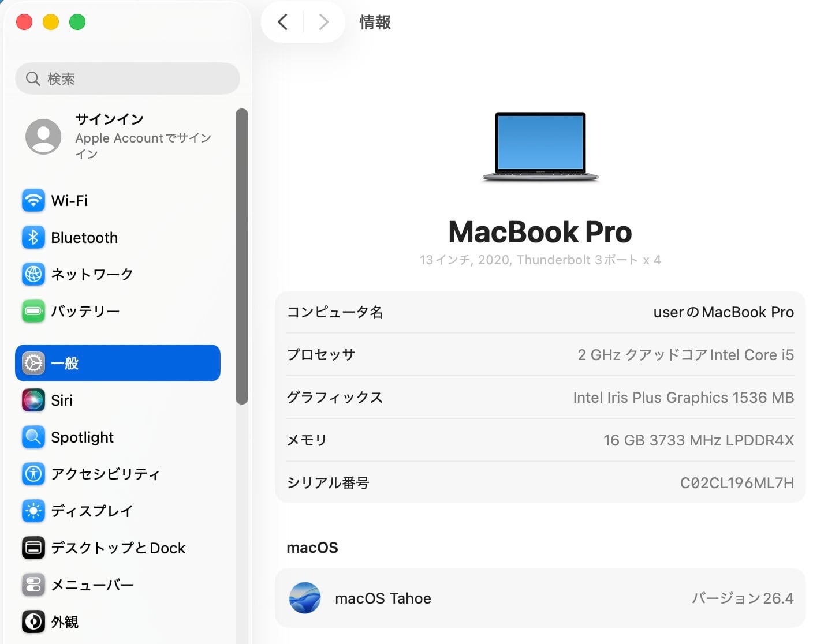Open Wi-Fi settings via its icon
Viewport: 813px width, 644px height.
pos(33,200)
